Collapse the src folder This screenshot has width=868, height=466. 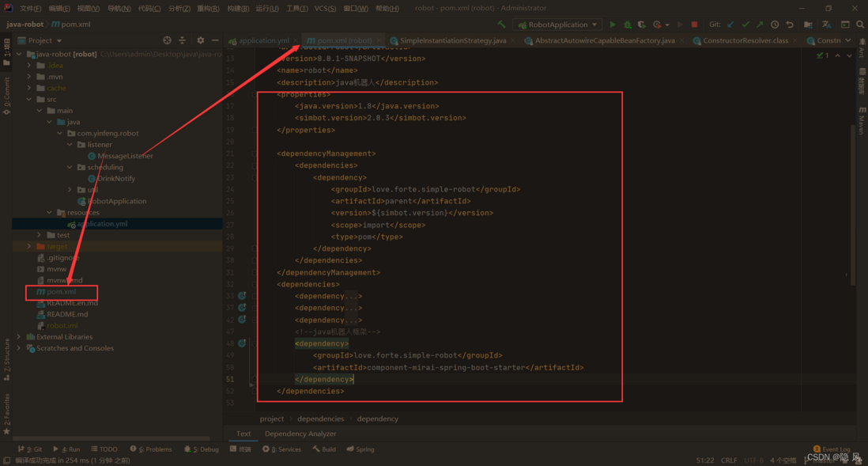[x=29, y=99]
